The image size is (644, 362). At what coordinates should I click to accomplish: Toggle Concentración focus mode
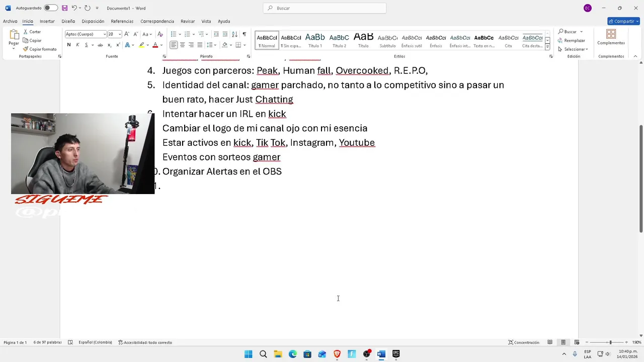pos(524,342)
